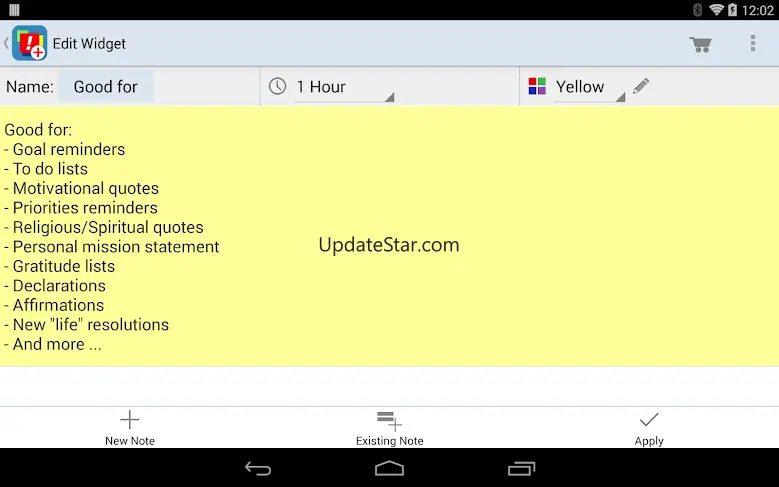
Task: Open the shopping cart store
Action: click(x=700, y=44)
